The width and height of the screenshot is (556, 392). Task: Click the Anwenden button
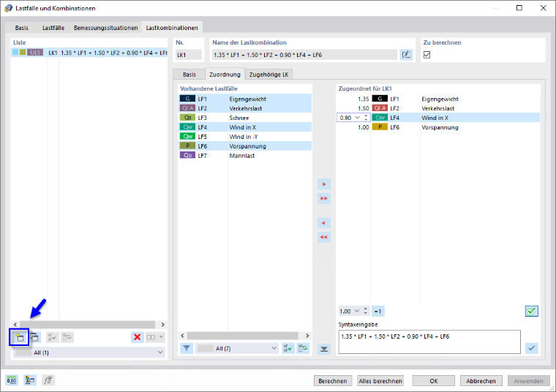[x=528, y=380]
